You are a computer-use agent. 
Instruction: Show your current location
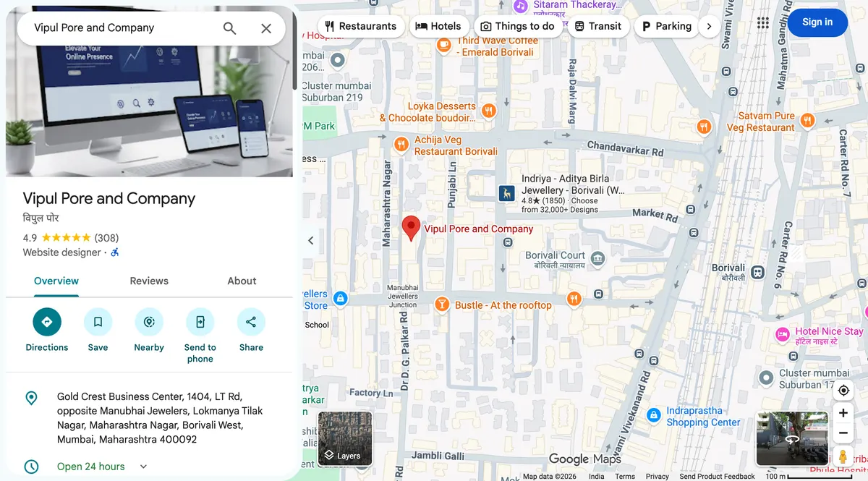(x=843, y=391)
